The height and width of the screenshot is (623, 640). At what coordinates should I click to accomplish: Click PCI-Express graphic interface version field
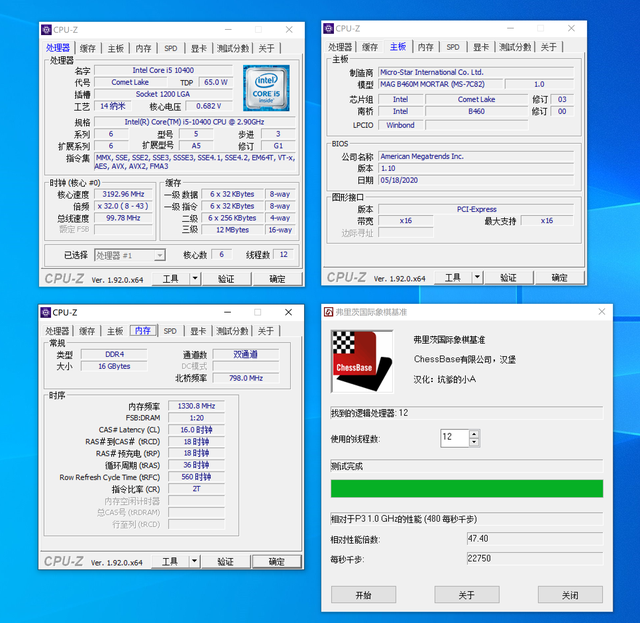(476, 209)
